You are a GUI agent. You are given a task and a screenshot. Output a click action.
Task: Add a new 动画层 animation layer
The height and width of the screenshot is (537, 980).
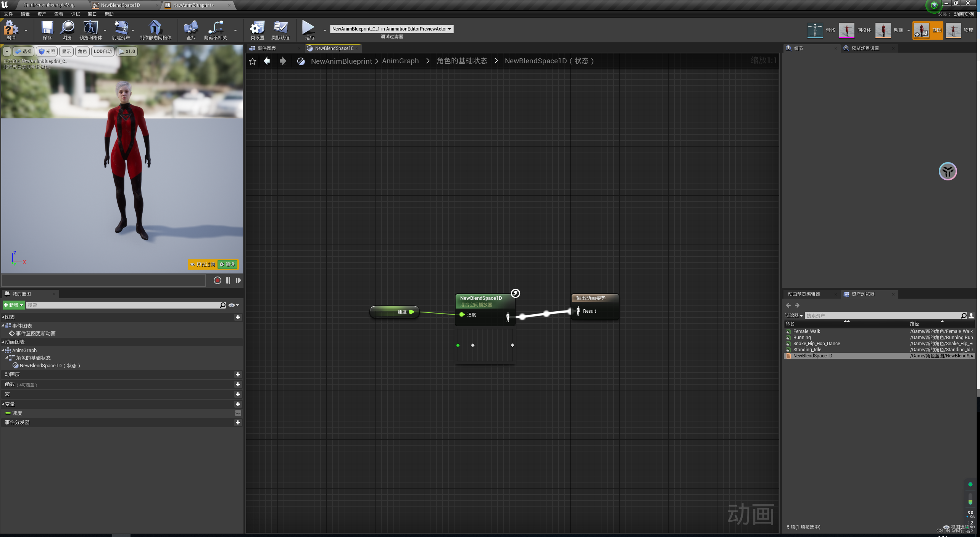(x=238, y=375)
